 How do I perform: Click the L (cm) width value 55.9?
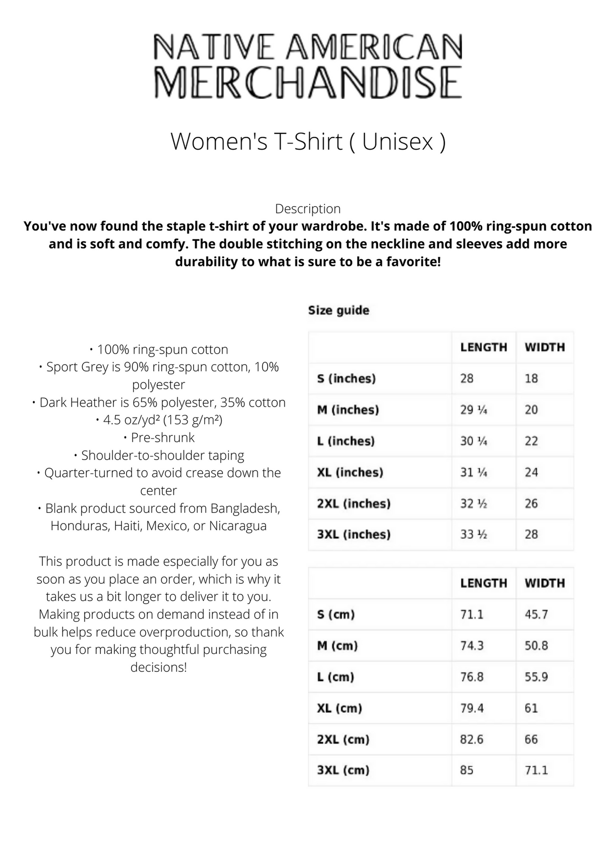point(536,677)
